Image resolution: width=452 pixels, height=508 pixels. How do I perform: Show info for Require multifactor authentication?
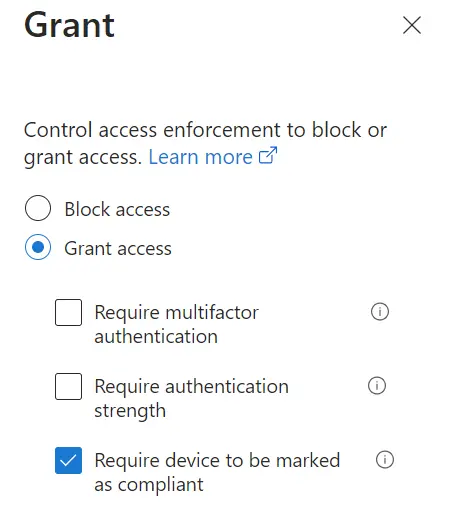click(380, 312)
